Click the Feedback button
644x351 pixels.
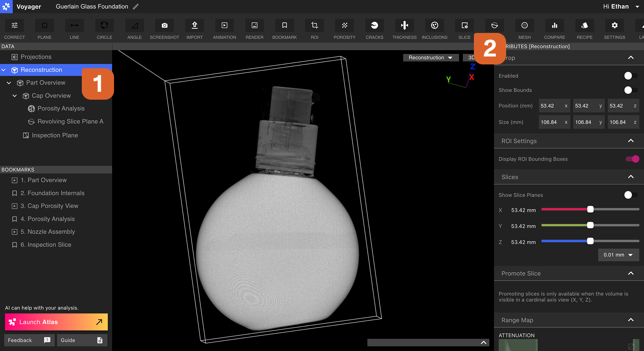(29, 340)
